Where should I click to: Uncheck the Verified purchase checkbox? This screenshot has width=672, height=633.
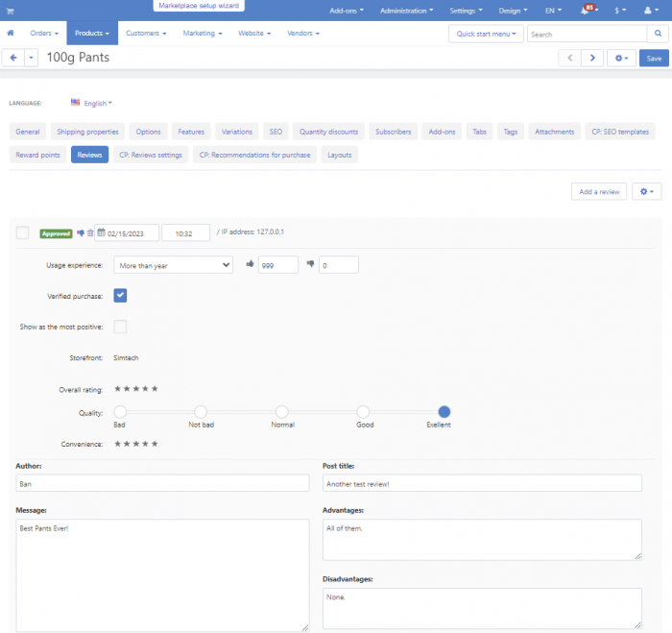[120, 296]
